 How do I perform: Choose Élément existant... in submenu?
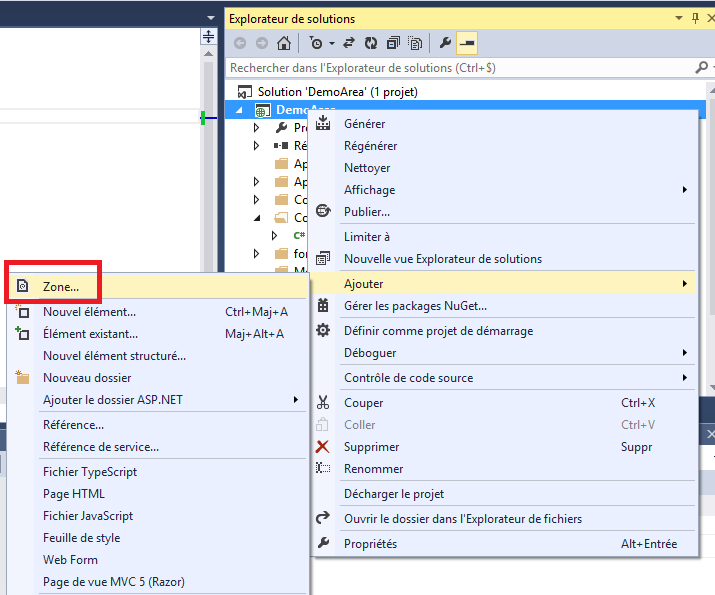click(x=158, y=334)
